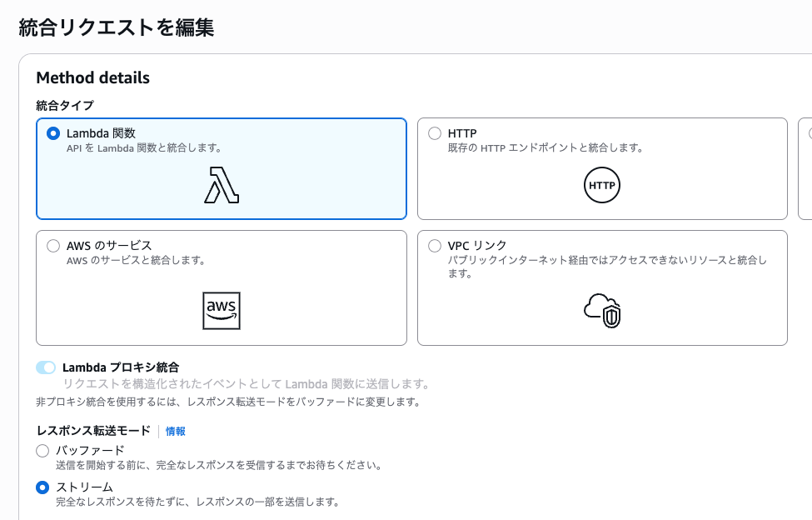This screenshot has height=520, width=812.
Task: Select the Lambda 関数 radio button
Action: pyautogui.click(x=53, y=133)
